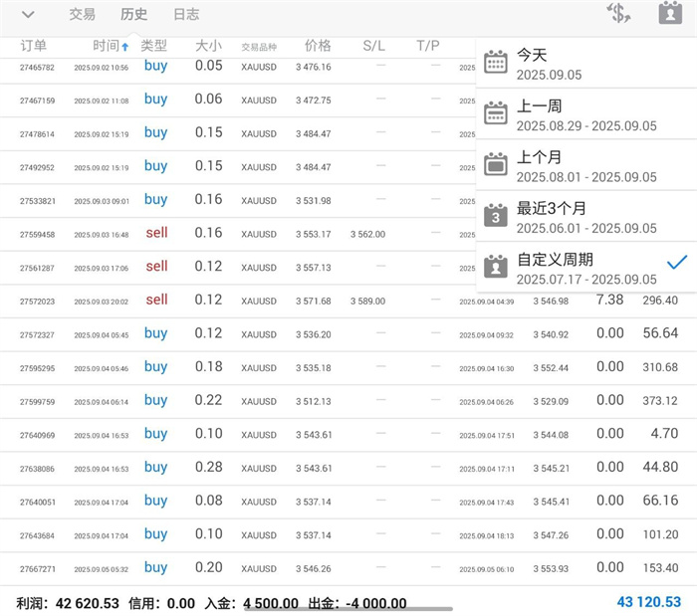Click the open price 3 512.13
This screenshot has width=697, height=616.
click(314, 401)
